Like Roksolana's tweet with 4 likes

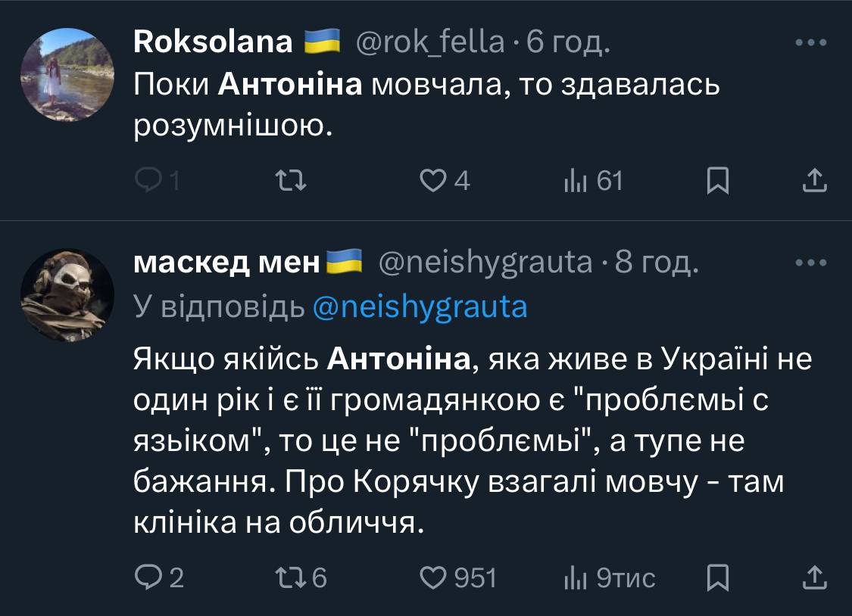pos(433,182)
